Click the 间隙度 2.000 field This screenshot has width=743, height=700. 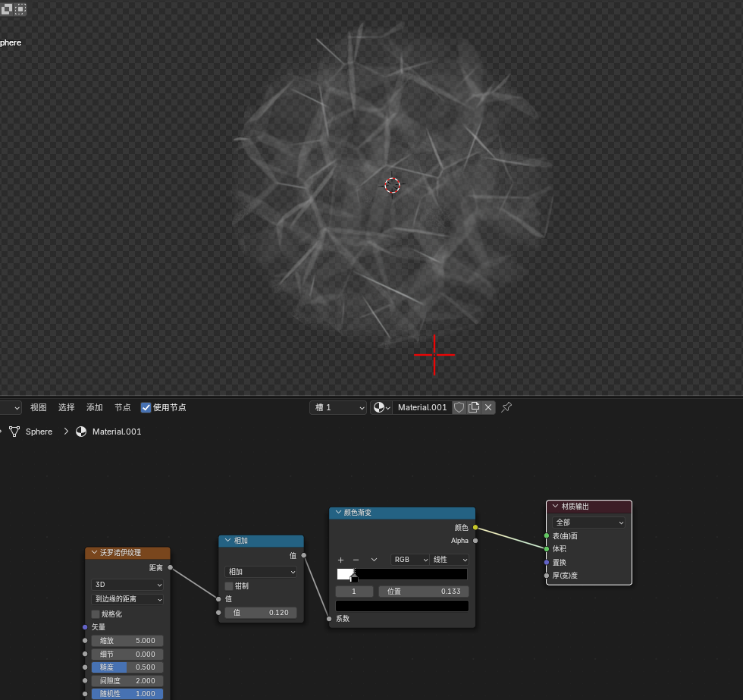(x=127, y=680)
